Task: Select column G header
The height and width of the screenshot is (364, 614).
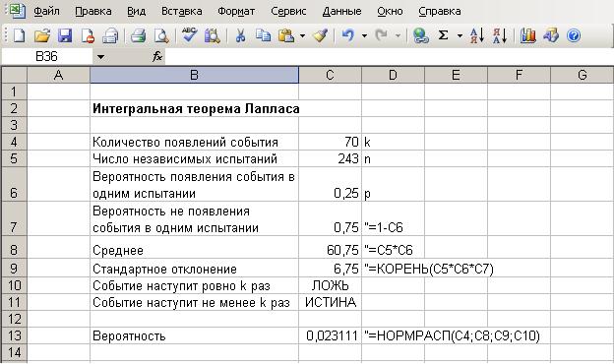Action: point(583,75)
